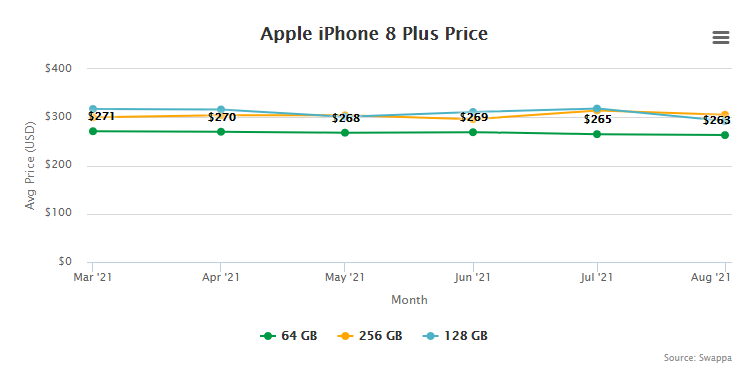The width and height of the screenshot is (747, 372).
Task: Toggle the 128 GB legend series
Action: point(455,336)
